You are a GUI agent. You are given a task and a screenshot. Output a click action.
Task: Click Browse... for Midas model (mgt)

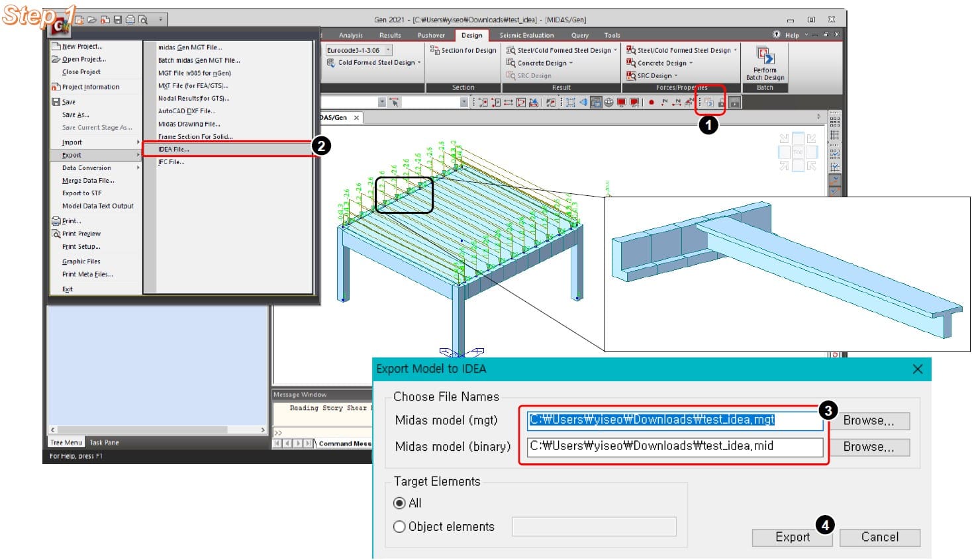(869, 421)
